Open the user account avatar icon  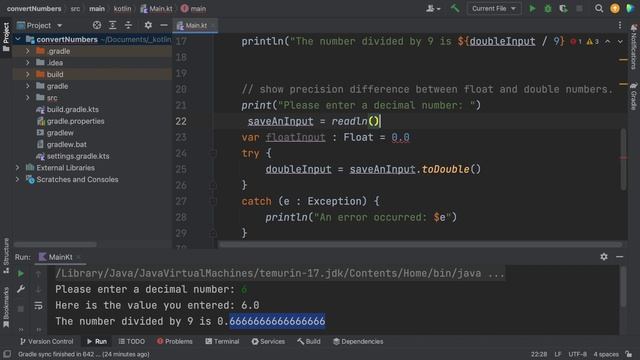coord(615,9)
